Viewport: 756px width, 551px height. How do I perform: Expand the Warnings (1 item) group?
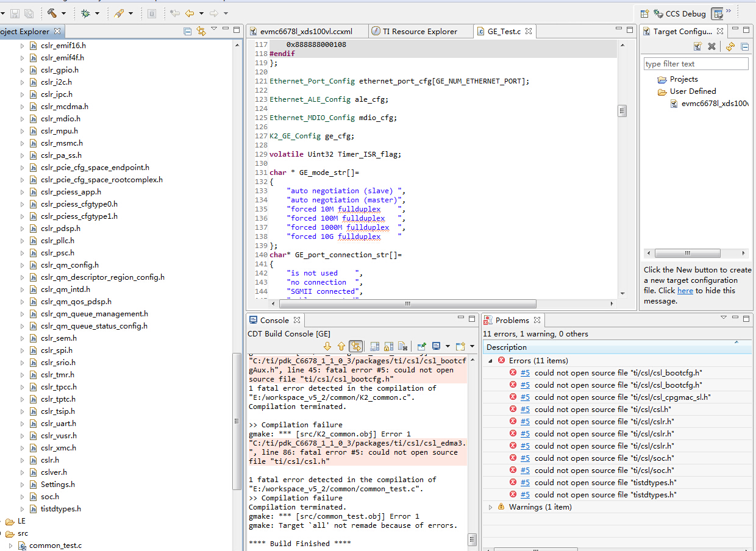[x=491, y=507]
